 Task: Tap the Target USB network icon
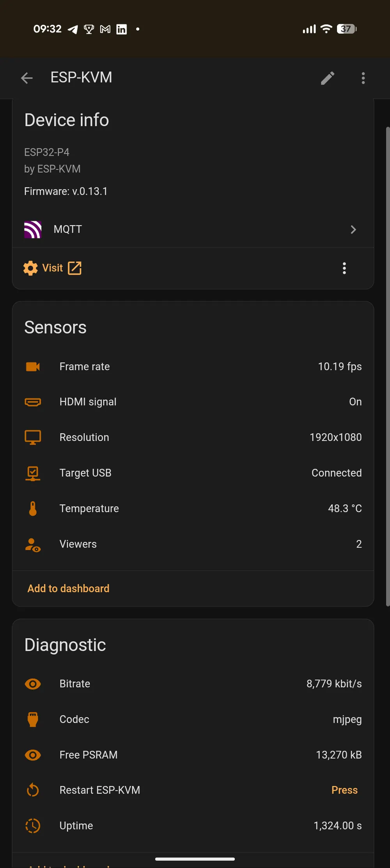[33, 473]
